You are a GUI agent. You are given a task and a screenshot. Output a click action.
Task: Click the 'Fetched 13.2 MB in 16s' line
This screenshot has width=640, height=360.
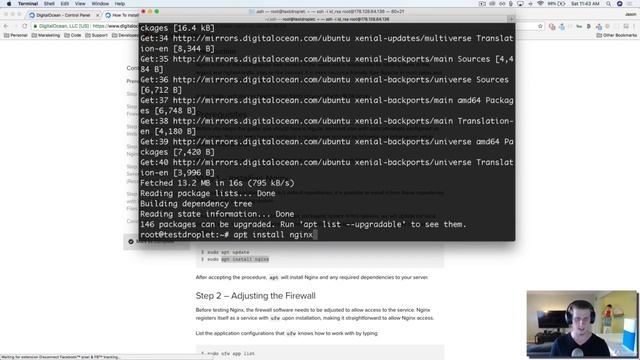pos(217,183)
